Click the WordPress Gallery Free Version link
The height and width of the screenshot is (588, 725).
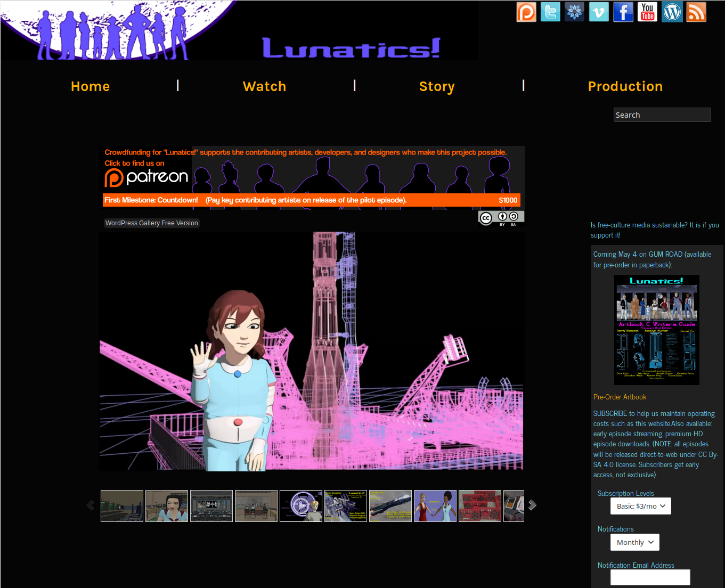pos(151,223)
